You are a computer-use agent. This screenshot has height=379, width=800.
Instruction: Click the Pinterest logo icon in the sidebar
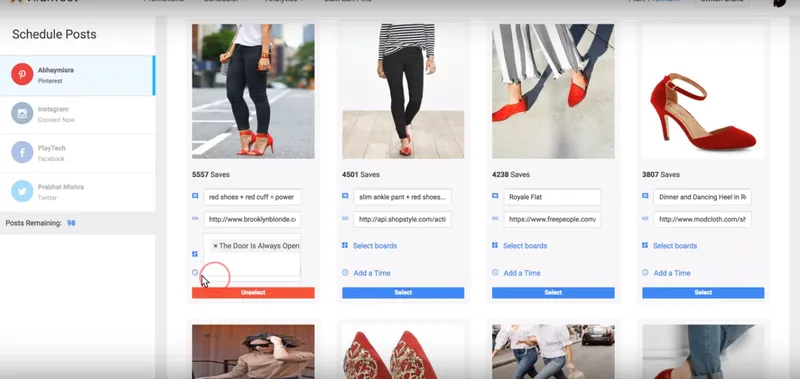click(x=22, y=74)
